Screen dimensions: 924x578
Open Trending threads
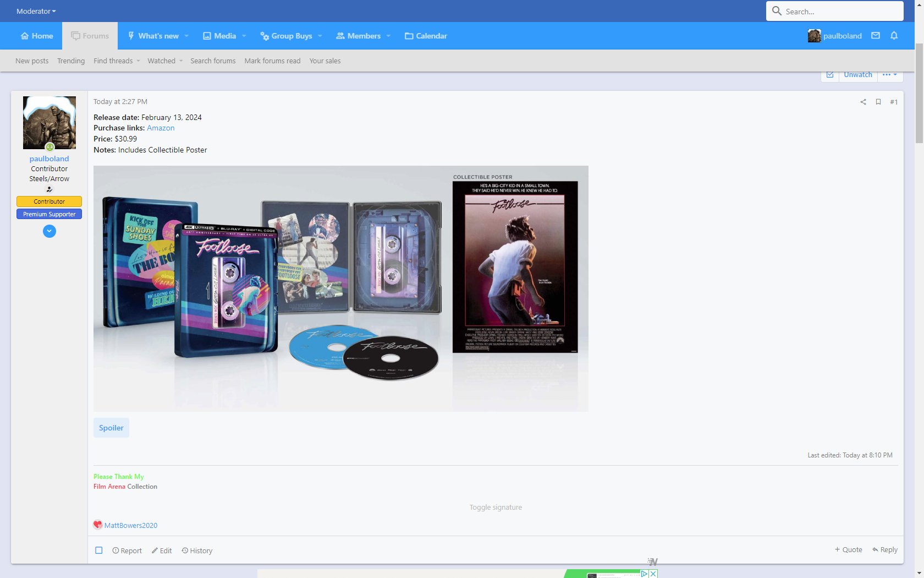71,61
